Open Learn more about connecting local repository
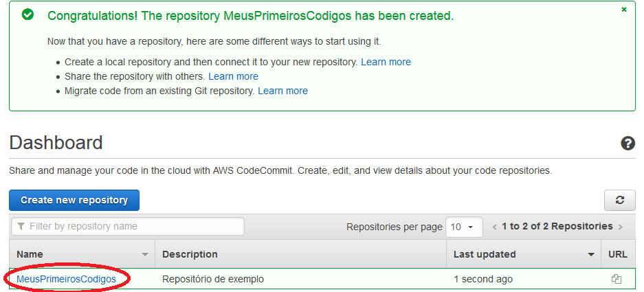The width and height of the screenshot is (644, 292). (x=386, y=62)
